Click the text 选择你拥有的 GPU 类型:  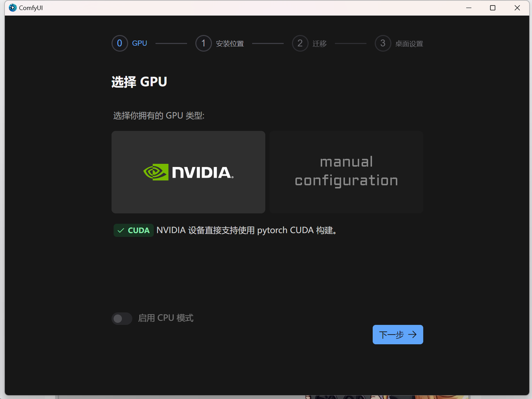[159, 116]
